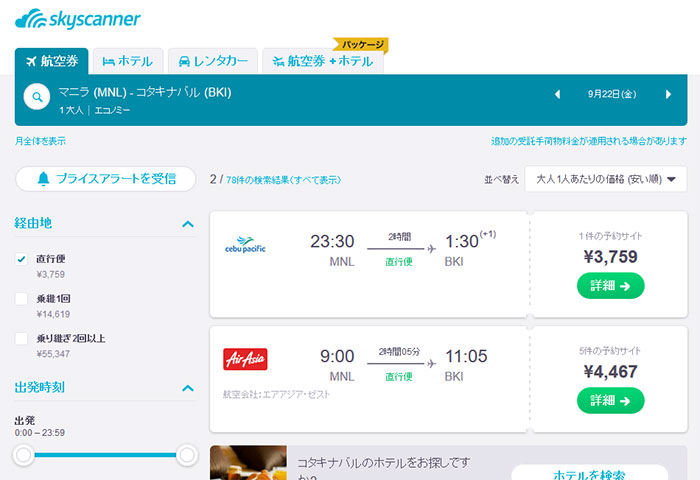Open the 航空券+ホテル package tab
Screen dimensions: 700x480
click(x=323, y=61)
